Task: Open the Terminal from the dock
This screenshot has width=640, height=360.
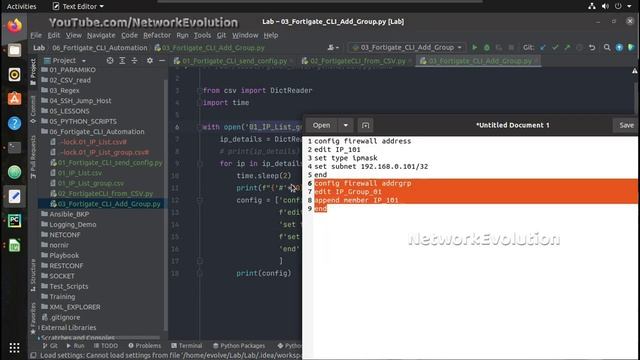Action: coord(14,147)
